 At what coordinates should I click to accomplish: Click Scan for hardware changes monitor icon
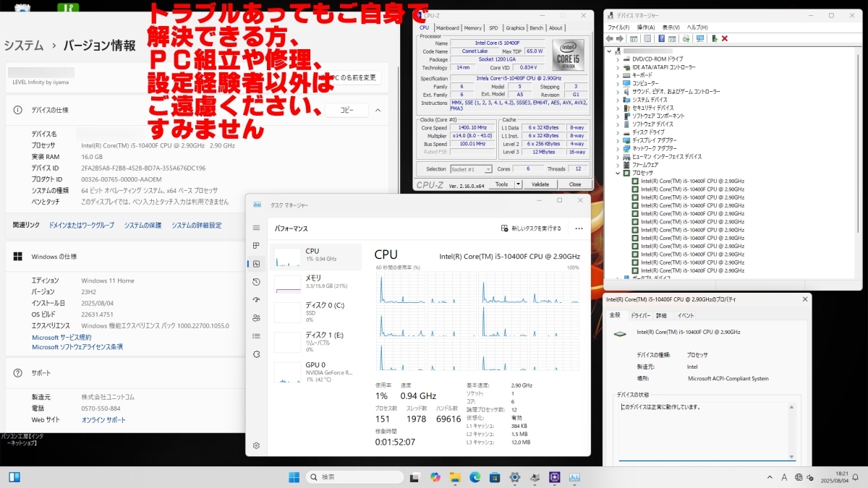pos(699,38)
